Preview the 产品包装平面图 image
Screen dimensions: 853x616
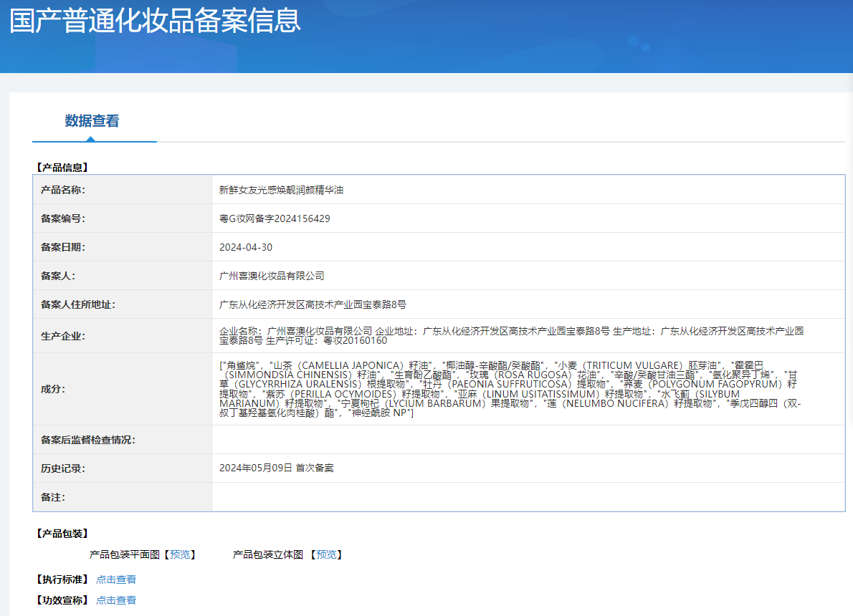point(180,554)
